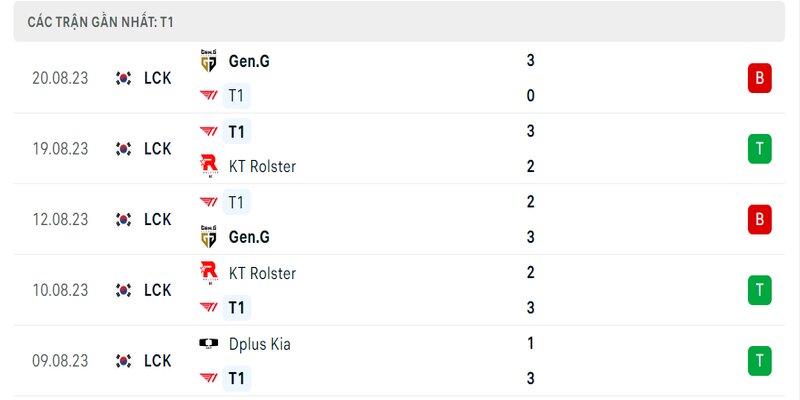Click Korean flag icon on 20.08.23 row
800x400 pixels.
point(123,78)
